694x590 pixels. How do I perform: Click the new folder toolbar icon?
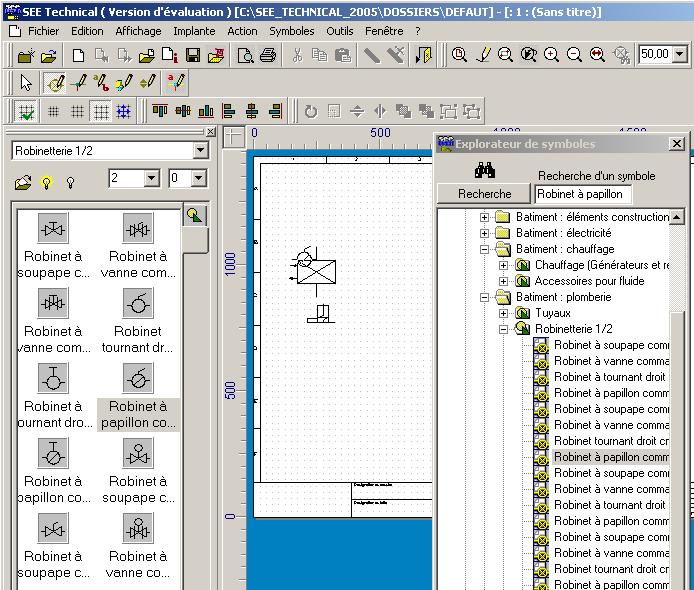pos(26,56)
